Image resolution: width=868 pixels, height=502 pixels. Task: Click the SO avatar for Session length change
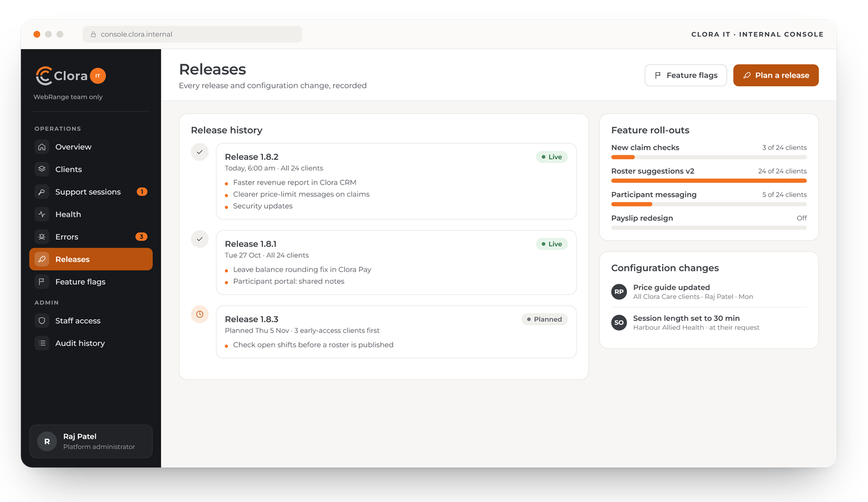pos(619,323)
